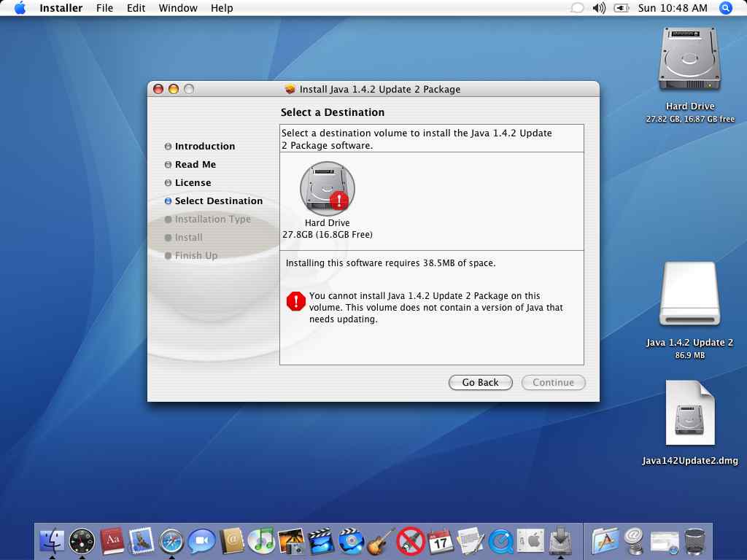The width and height of the screenshot is (747, 560).
Task: Select the Hard Drive volume in installer
Action: click(x=328, y=189)
